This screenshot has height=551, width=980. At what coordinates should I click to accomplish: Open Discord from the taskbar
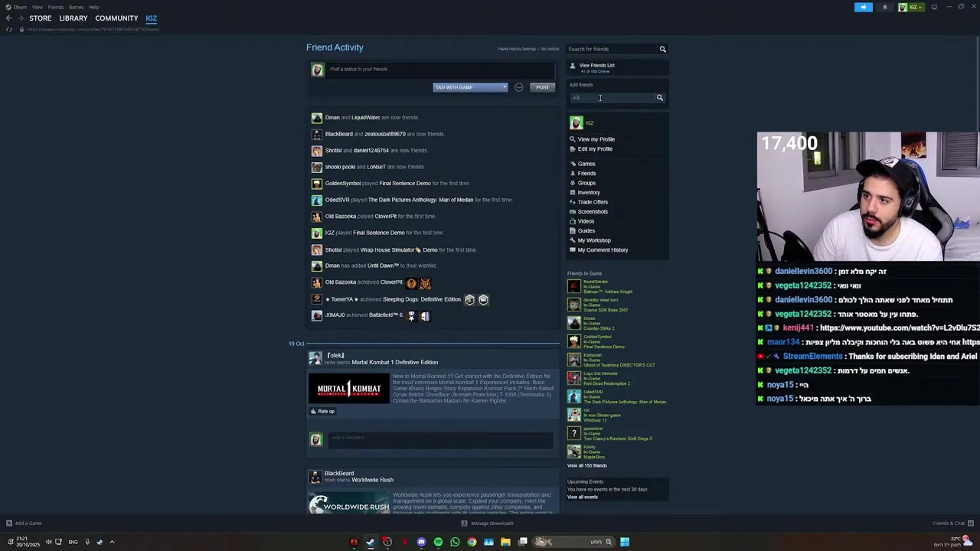click(421, 542)
